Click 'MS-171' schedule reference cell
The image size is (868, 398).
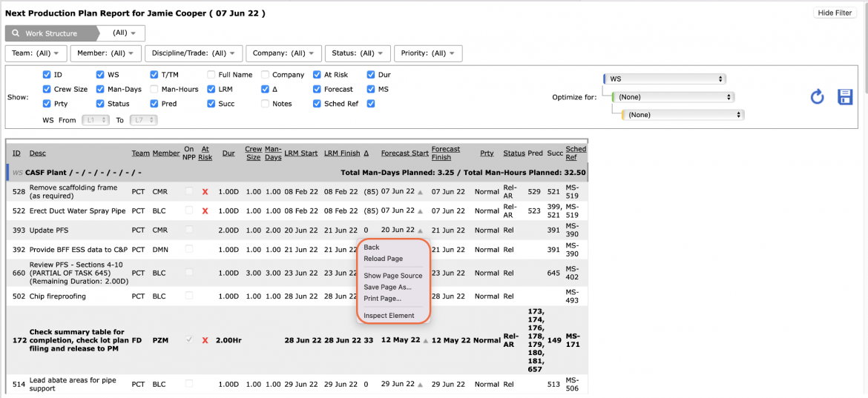[x=573, y=340]
